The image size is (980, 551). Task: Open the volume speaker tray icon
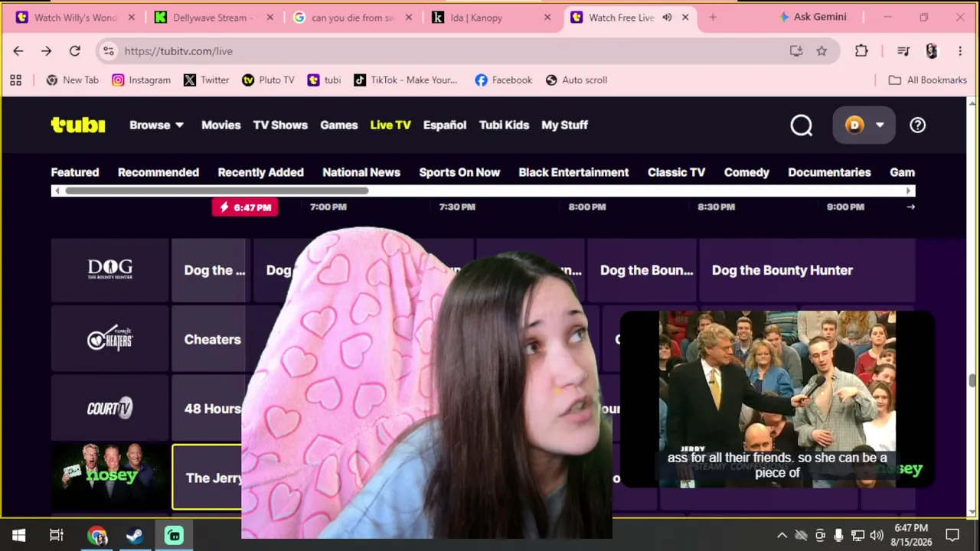click(x=877, y=536)
